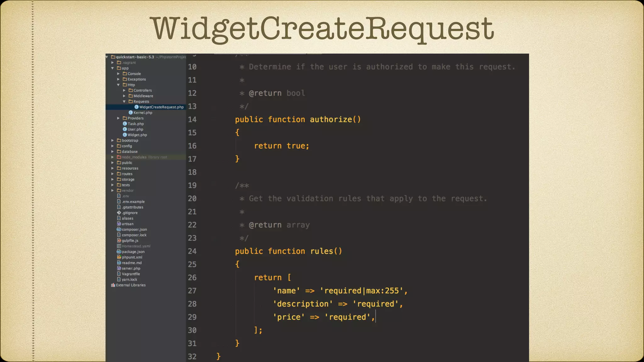Click 'public function rules()' line
The height and width of the screenshot is (362, 644).
[x=288, y=251]
